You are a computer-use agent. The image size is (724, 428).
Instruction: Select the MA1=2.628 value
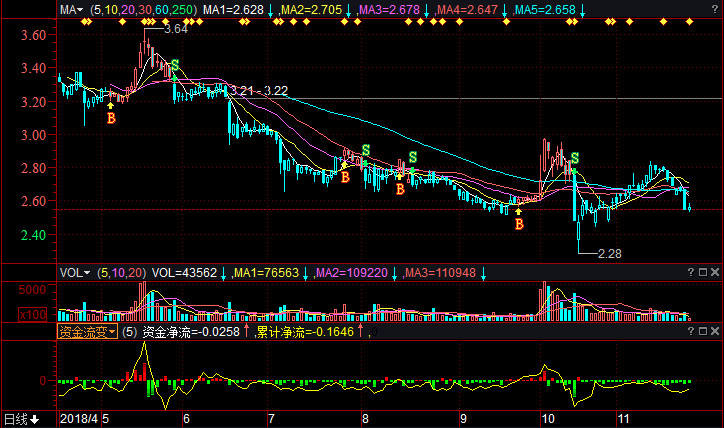tap(233, 10)
